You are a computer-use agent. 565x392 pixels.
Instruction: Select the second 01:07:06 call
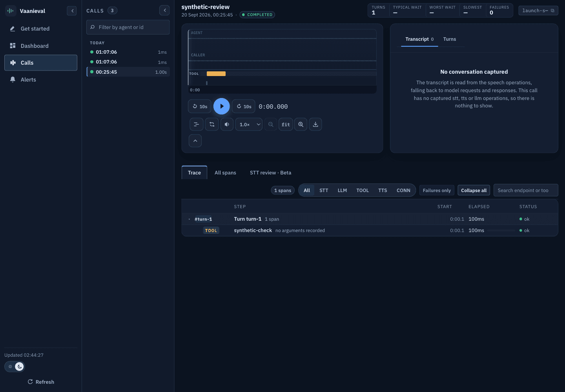(x=128, y=62)
